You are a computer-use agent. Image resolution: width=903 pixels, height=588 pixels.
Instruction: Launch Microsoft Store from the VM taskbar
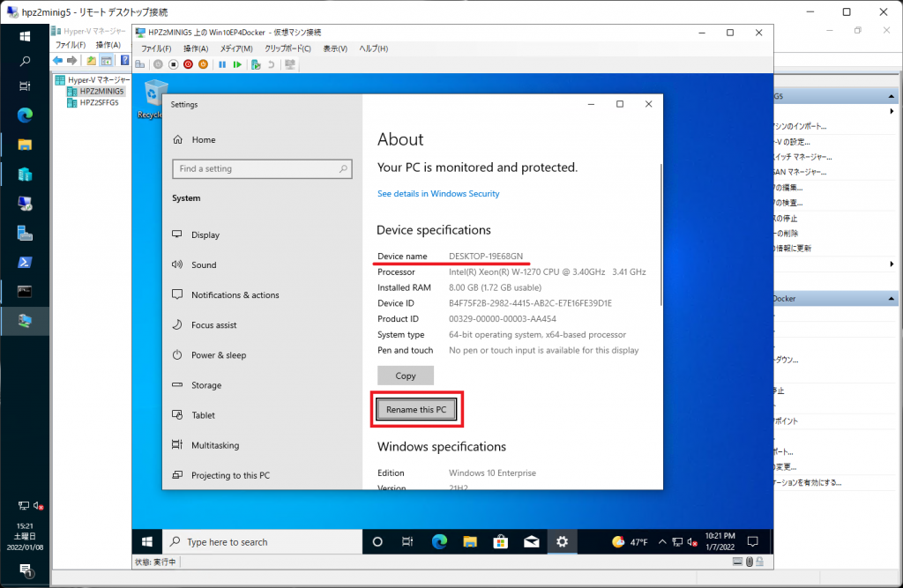click(501, 542)
